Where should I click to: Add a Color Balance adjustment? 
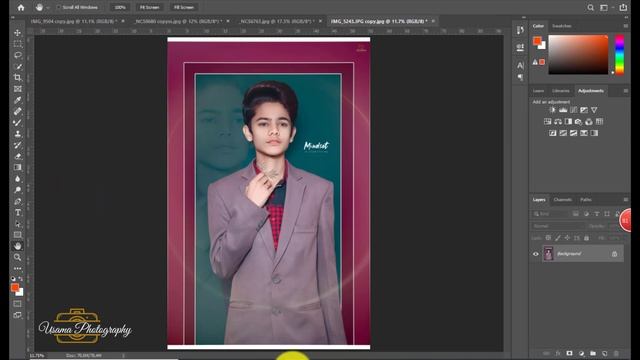(x=558, y=122)
